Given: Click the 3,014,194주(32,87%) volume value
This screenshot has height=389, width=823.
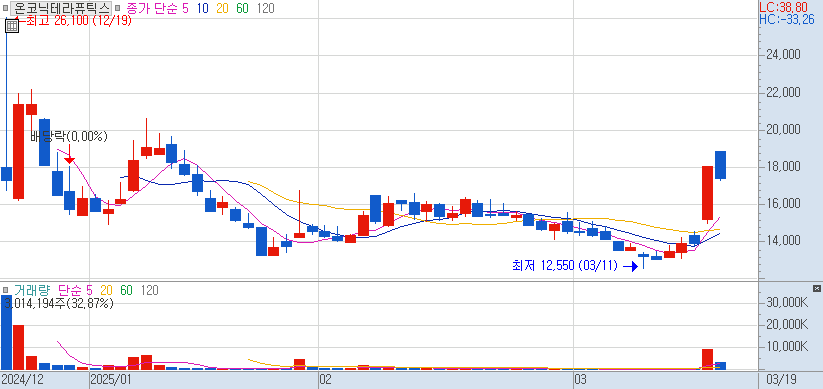Looking at the screenshot, I should [59, 303].
